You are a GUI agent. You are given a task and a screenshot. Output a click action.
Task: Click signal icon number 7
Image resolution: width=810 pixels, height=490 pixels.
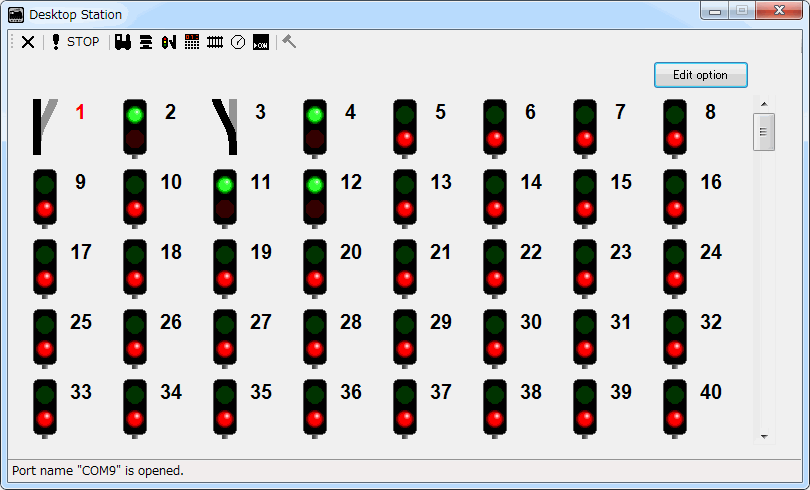click(x=585, y=128)
